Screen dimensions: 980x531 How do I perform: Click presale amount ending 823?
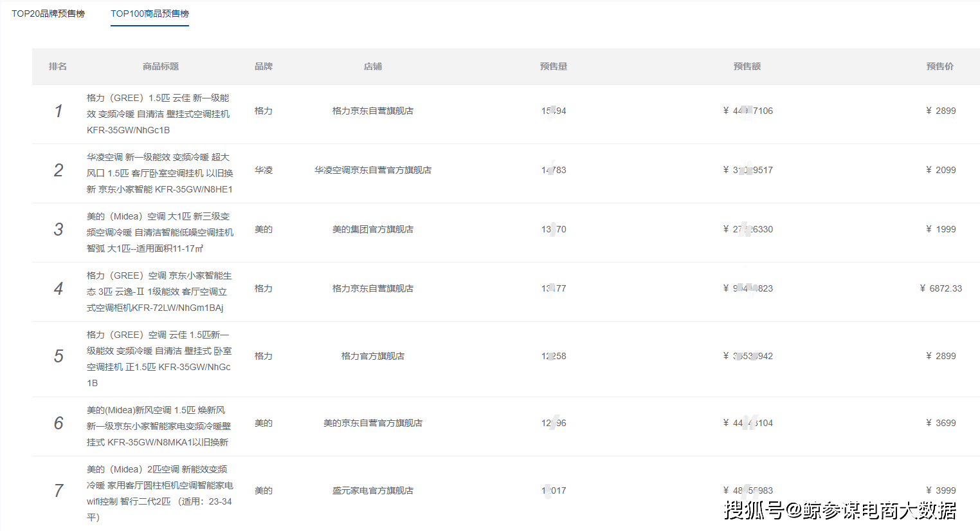point(748,288)
